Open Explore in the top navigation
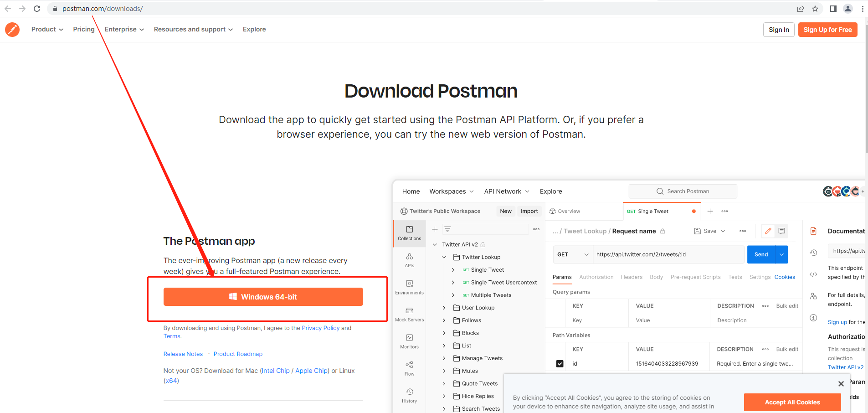 254,29
